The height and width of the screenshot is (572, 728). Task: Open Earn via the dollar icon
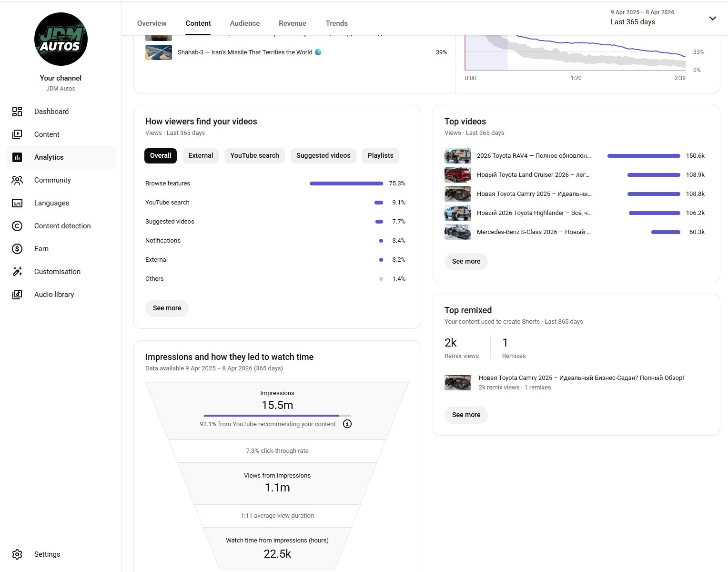coord(17,249)
